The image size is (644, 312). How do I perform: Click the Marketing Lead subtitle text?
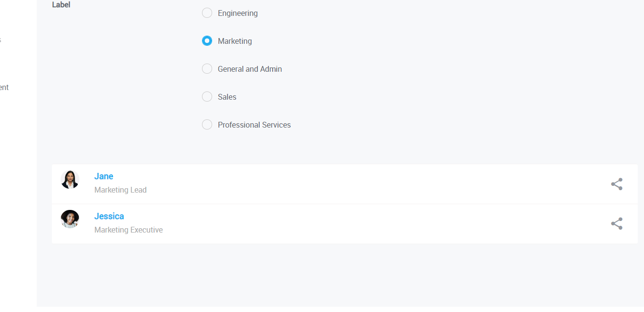click(120, 190)
